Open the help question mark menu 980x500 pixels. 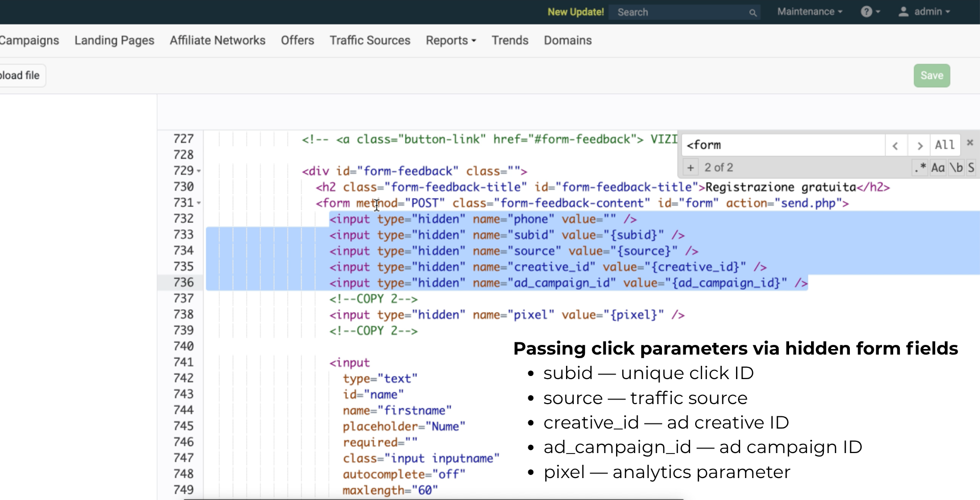pyautogui.click(x=870, y=12)
